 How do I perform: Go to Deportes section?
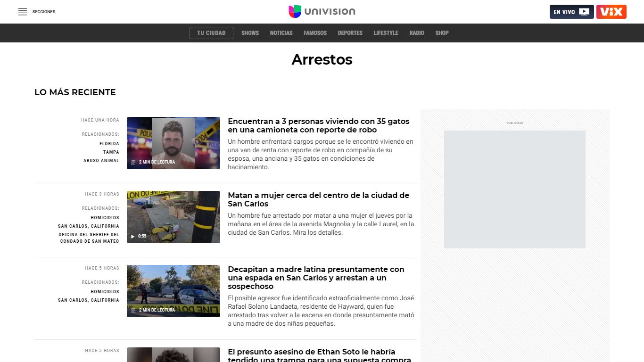click(x=350, y=33)
